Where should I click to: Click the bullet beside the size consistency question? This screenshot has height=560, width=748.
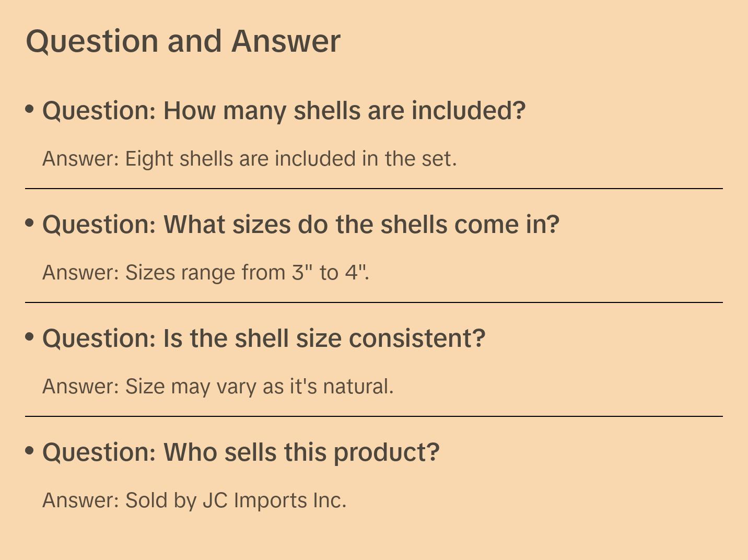click(x=30, y=337)
